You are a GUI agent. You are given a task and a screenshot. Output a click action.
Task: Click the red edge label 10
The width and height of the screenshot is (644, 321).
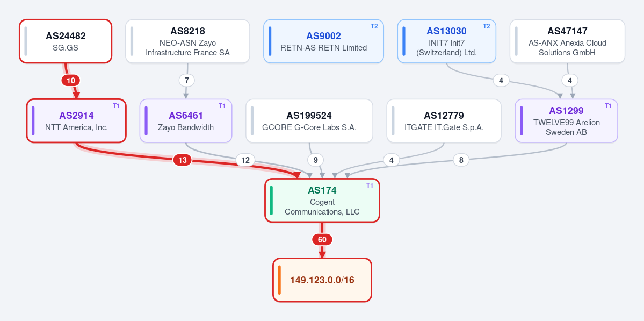(x=71, y=81)
